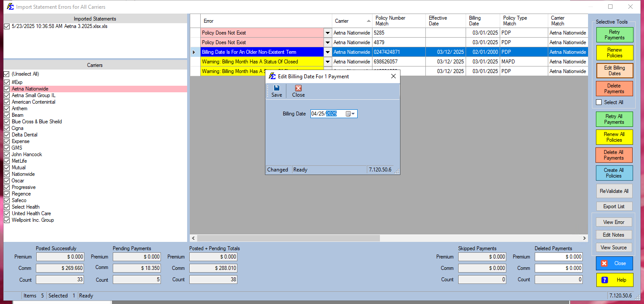Click Renew All Policies
This screenshot has width=644, height=304.
click(x=614, y=137)
